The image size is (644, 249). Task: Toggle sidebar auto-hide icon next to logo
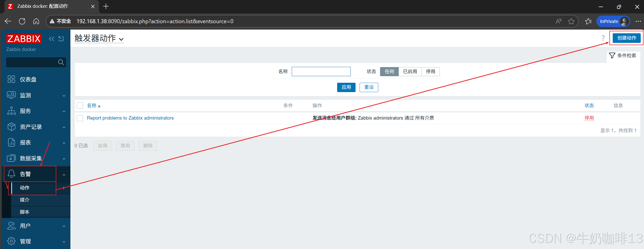(x=61, y=39)
